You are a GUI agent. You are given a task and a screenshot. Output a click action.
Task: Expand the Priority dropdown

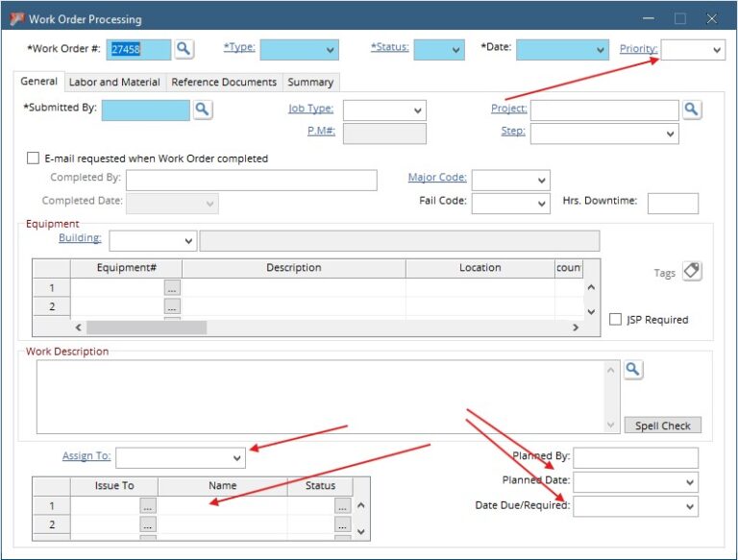716,50
